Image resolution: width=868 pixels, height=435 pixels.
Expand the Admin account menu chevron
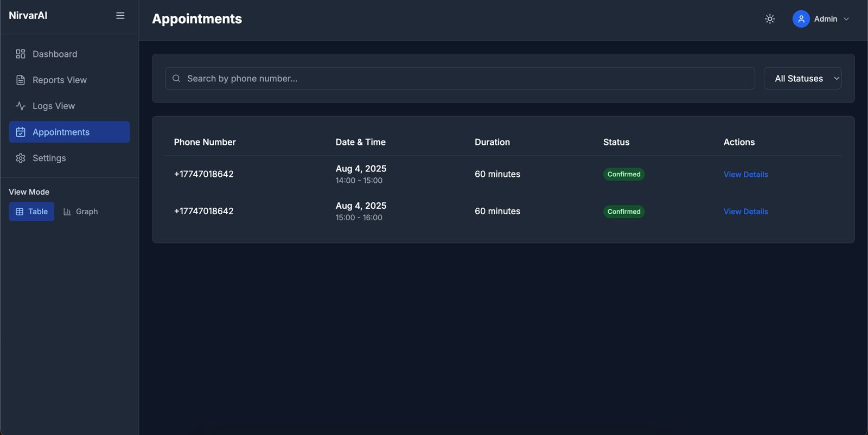point(846,19)
